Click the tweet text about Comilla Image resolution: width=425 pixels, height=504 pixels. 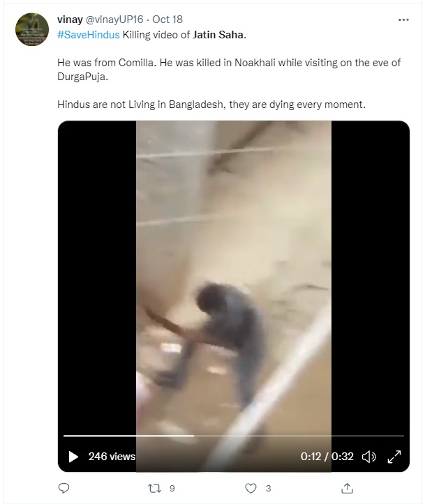(x=229, y=70)
